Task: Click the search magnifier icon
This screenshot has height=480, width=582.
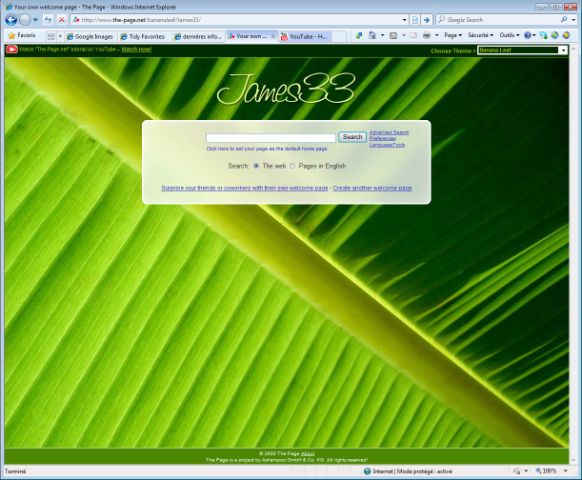Action: (564, 19)
